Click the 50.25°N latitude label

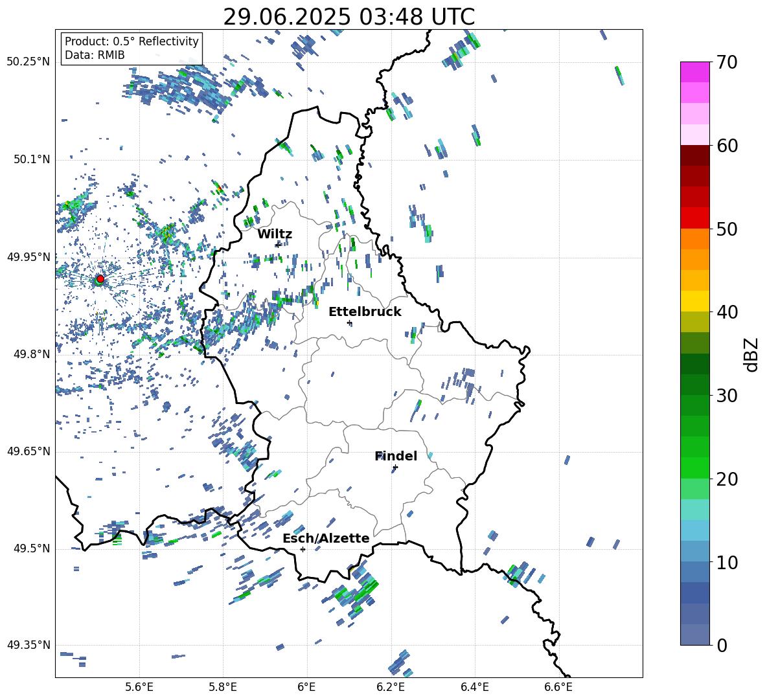pos(29,62)
